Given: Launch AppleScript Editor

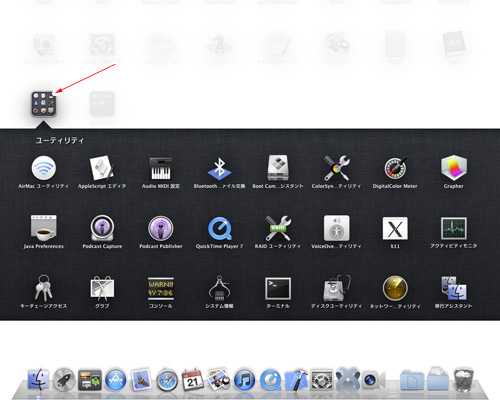Looking at the screenshot, I should tap(102, 168).
